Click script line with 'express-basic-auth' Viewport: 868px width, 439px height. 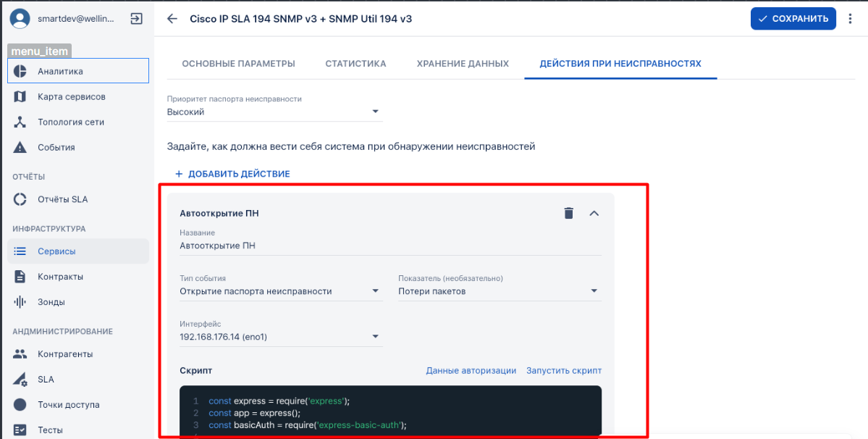[x=308, y=425]
